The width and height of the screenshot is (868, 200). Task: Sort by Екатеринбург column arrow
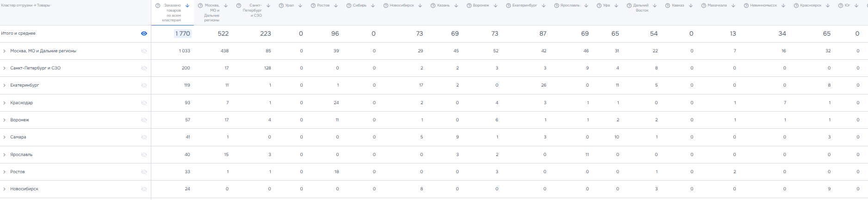point(544,6)
